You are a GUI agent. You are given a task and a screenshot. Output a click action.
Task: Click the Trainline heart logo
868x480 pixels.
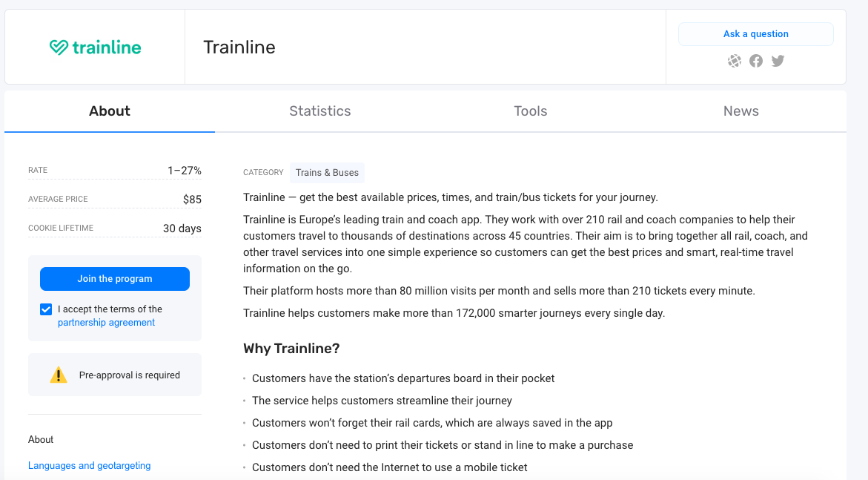pos(59,47)
